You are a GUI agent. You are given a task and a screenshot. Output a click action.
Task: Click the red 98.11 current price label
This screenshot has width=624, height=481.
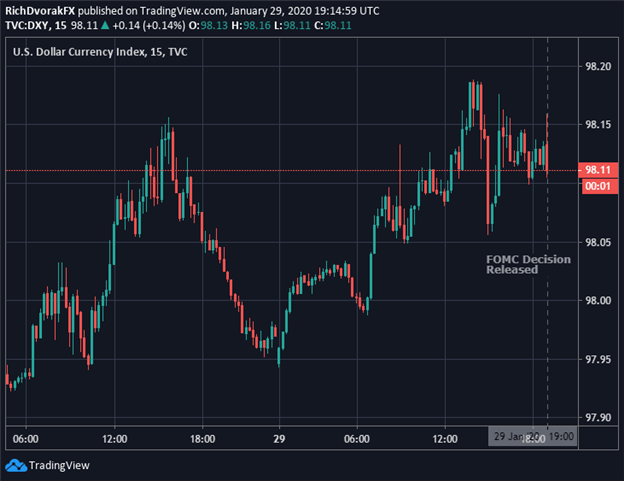pos(598,170)
